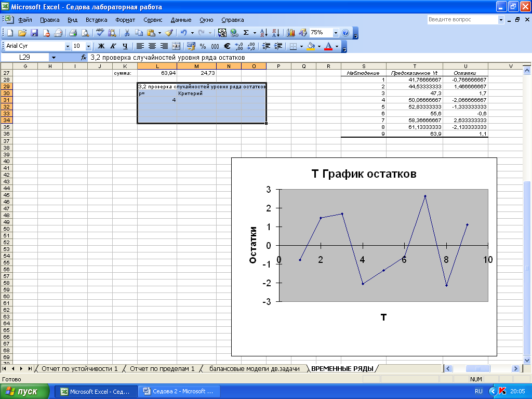Screen dimensions: 532x399
Task: Switch to sheet Отчет по устойчивости 1
Action: tap(79, 369)
